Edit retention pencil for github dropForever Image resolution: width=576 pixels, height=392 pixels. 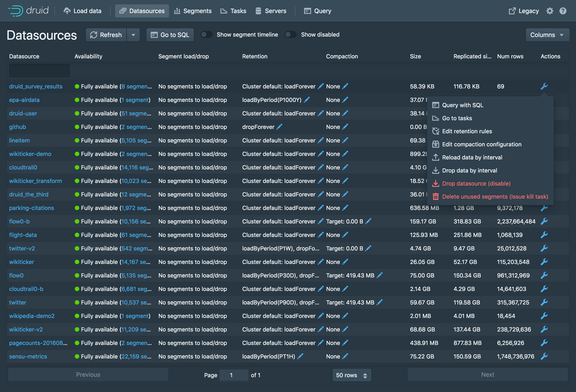coord(279,127)
